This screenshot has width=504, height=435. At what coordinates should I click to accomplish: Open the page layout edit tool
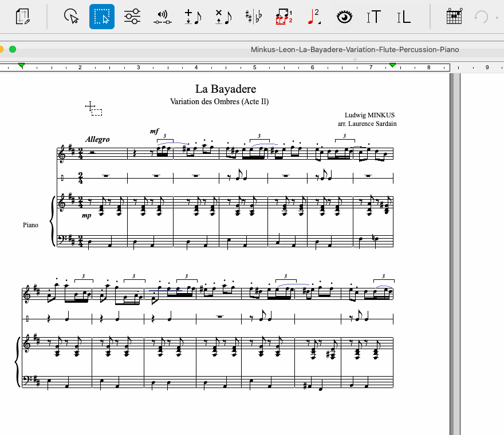(x=22, y=17)
